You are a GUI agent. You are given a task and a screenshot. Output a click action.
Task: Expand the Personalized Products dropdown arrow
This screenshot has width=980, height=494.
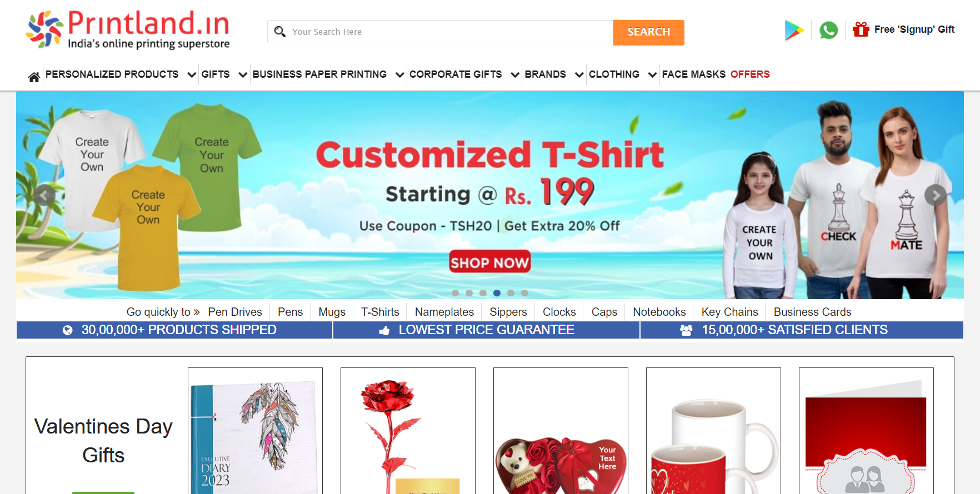192,74
